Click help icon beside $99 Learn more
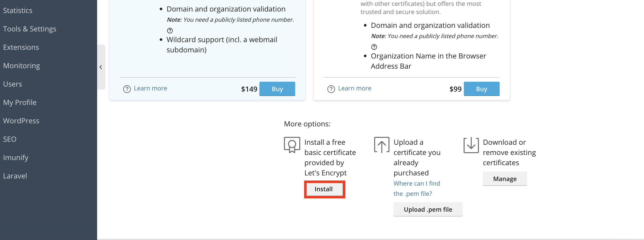Viewport: 644px width, 240px height. [331, 89]
